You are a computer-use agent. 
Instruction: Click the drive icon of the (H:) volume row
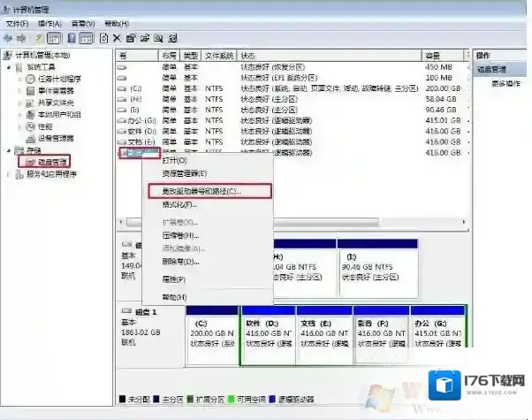pyautogui.click(x=122, y=100)
